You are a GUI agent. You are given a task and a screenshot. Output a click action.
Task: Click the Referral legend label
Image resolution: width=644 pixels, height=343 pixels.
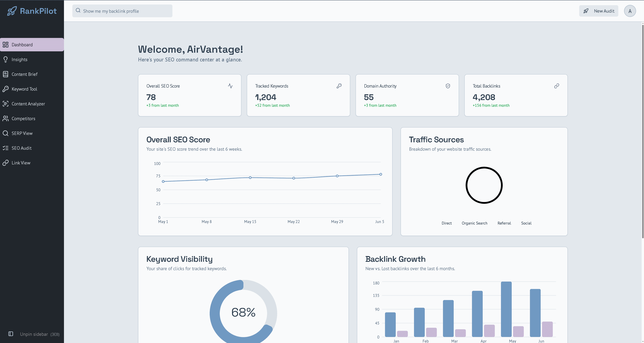[504, 223]
